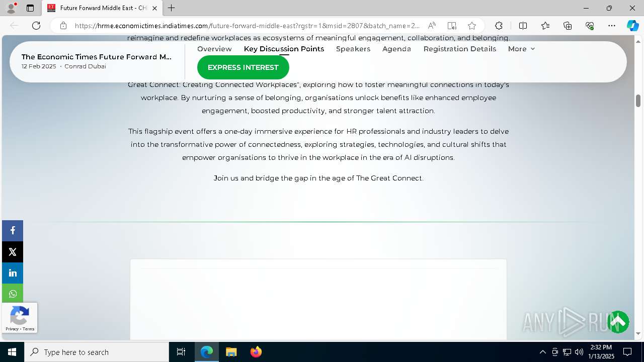This screenshot has height=362, width=644.
Task: Open Registration Details section
Action: point(460,49)
